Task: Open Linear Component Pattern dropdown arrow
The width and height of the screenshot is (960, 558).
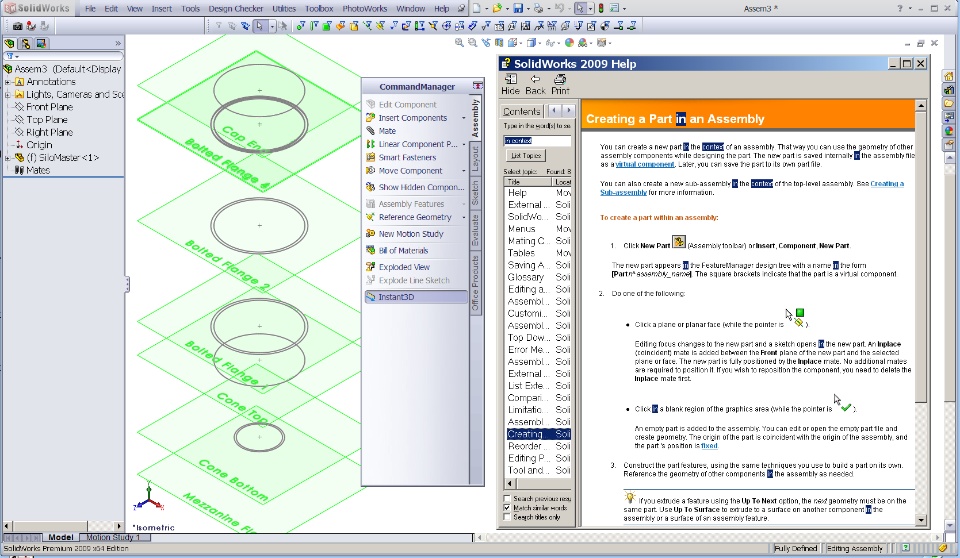Action: (463, 145)
